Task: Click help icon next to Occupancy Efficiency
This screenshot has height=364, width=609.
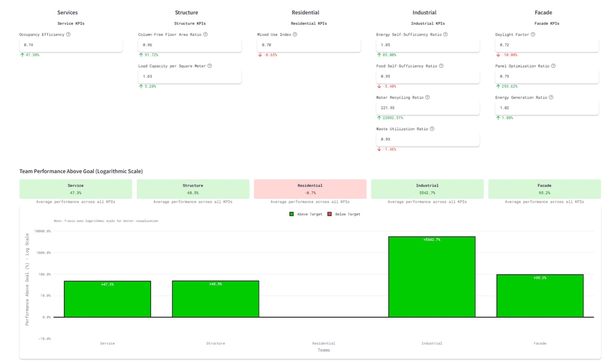Action: [69, 34]
